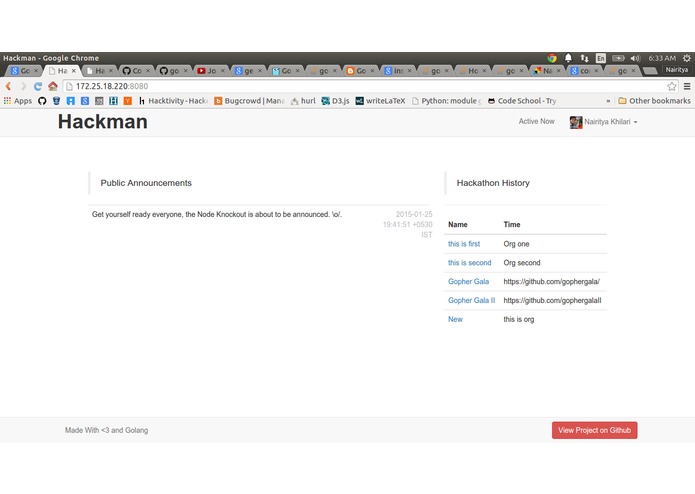Screen dimensions: 695x494
Task: Click the Hackman site title
Action: pyautogui.click(x=102, y=122)
